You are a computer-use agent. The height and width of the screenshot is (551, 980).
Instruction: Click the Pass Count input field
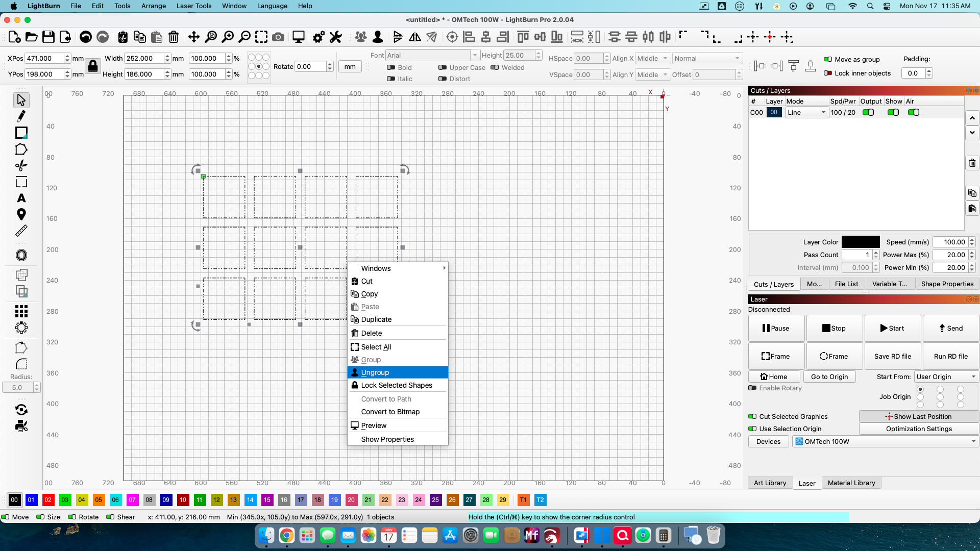857,255
